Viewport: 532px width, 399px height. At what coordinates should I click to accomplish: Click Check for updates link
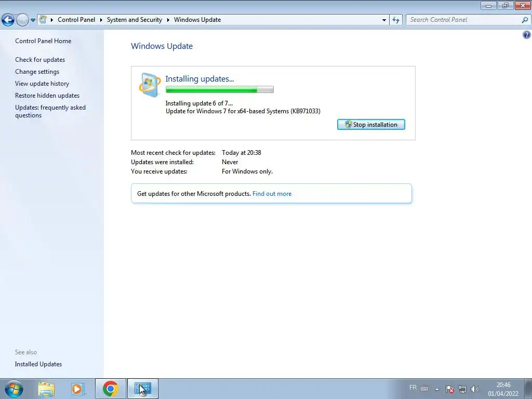(x=40, y=59)
